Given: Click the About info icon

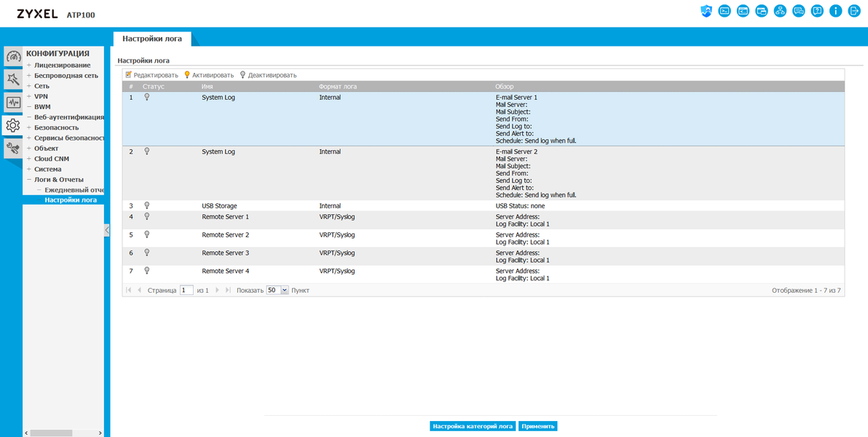Looking at the screenshot, I should [x=835, y=10].
